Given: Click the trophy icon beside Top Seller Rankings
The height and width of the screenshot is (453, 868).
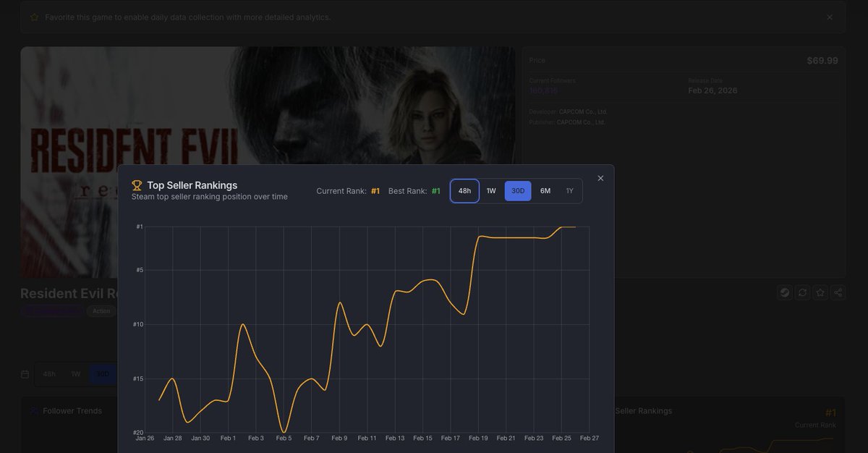Looking at the screenshot, I should 137,185.
